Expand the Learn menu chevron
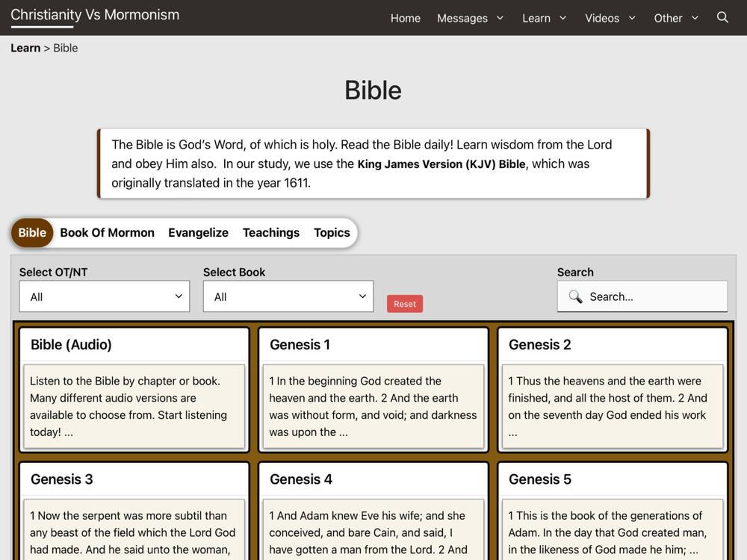Image resolution: width=747 pixels, height=560 pixels. (x=562, y=18)
